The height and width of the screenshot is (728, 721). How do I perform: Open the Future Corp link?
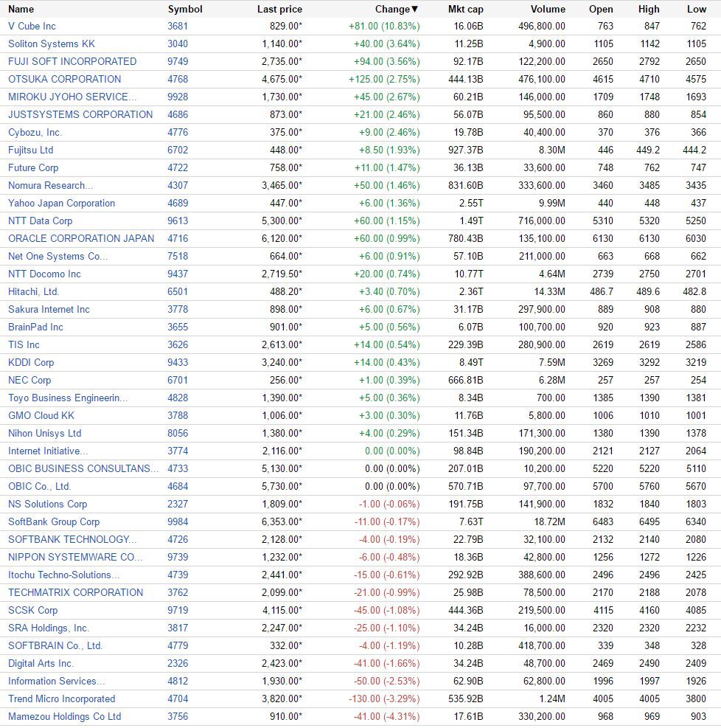pos(33,167)
